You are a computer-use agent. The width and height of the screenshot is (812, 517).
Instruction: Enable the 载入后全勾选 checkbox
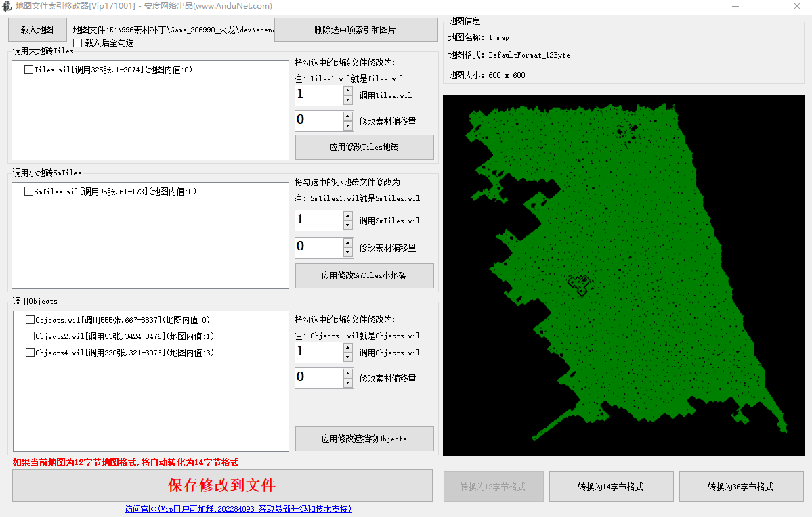tap(78, 43)
